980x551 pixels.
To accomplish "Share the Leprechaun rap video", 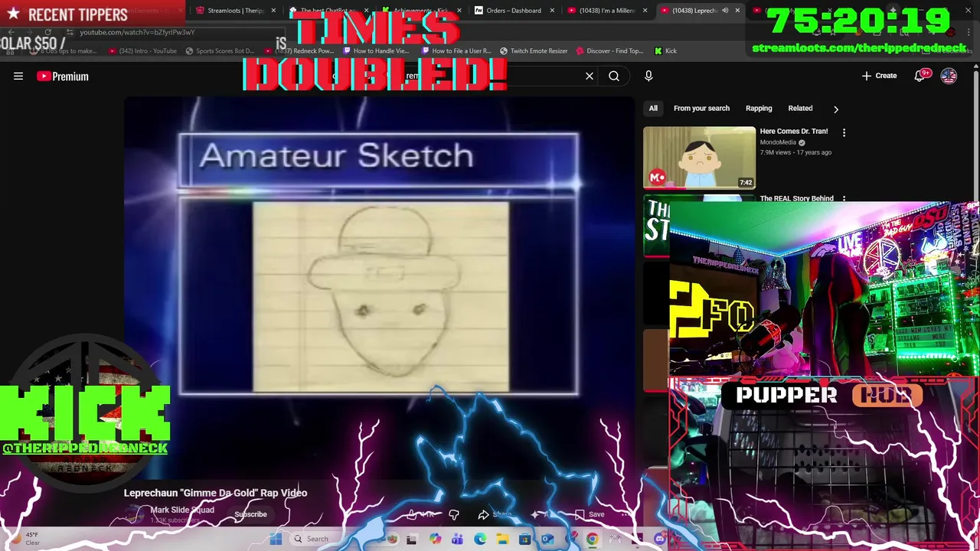I will click(x=495, y=514).
